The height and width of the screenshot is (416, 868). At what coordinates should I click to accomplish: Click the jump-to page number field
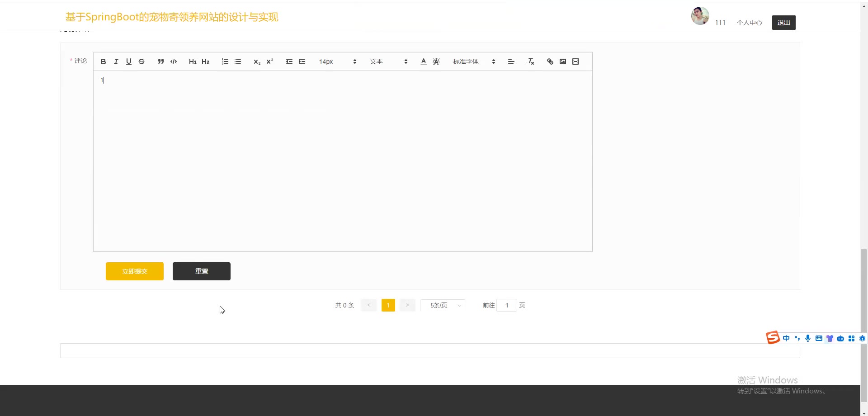tap(507, 305)
